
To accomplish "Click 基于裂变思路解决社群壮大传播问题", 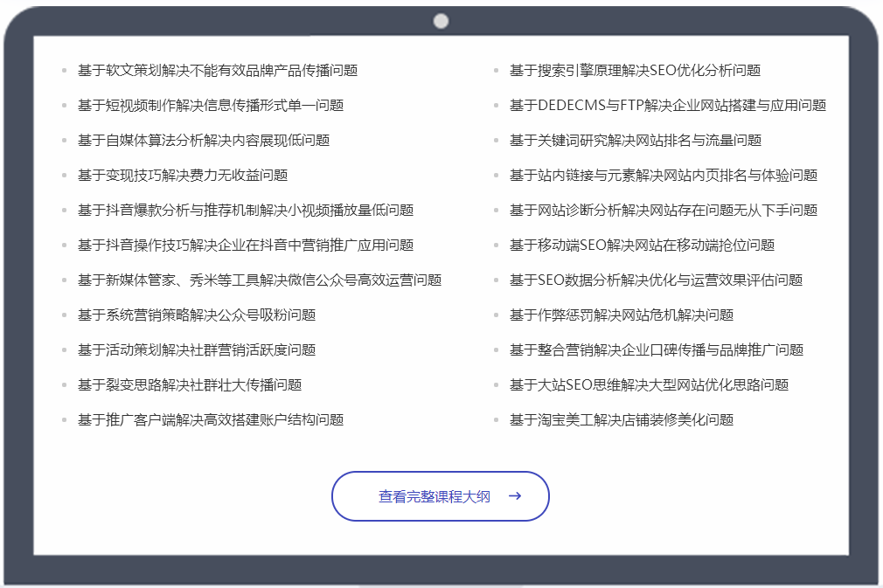I will pyautogui.click(x=190, y=385).
